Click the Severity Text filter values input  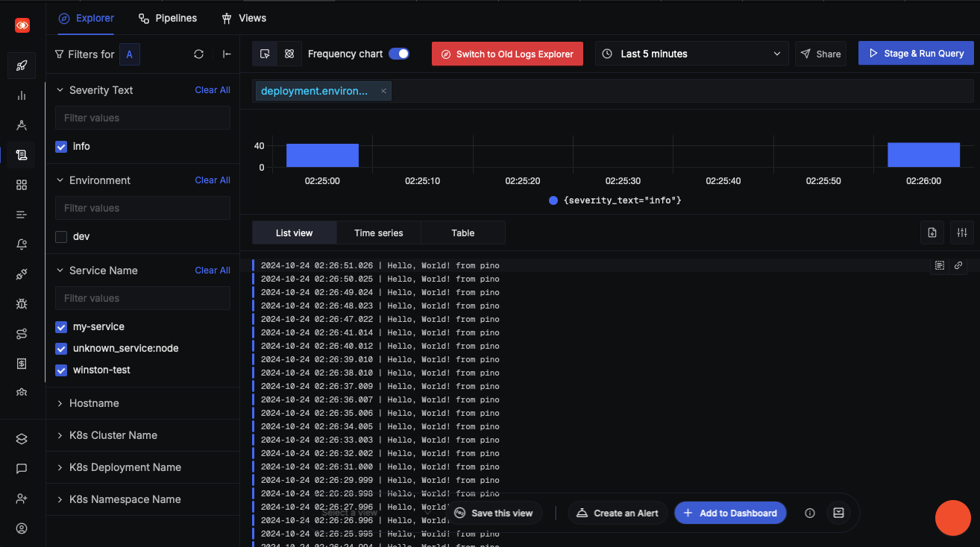point(142,118)
